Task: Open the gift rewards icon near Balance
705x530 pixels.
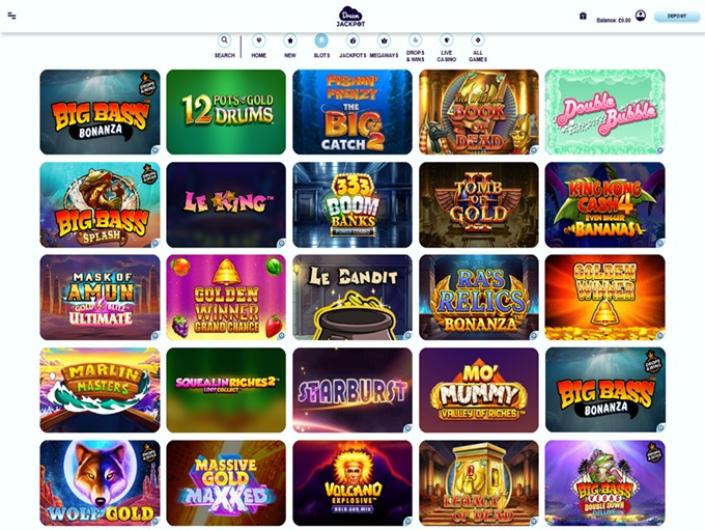Action: point(583,16)
